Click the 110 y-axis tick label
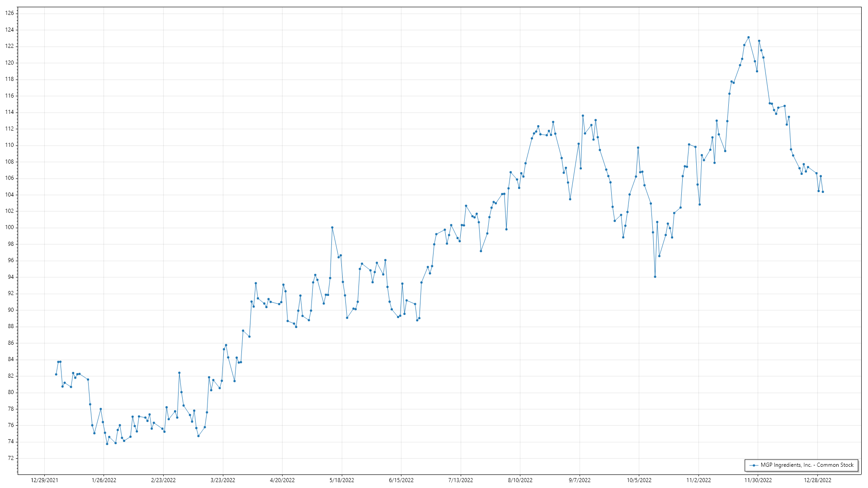This screenshot has width=868, height=488. (9, 145)
